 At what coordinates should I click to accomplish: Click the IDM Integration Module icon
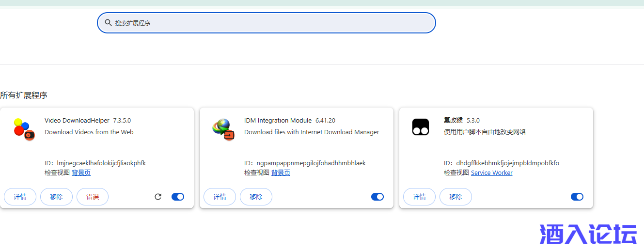tap(223, 129)
